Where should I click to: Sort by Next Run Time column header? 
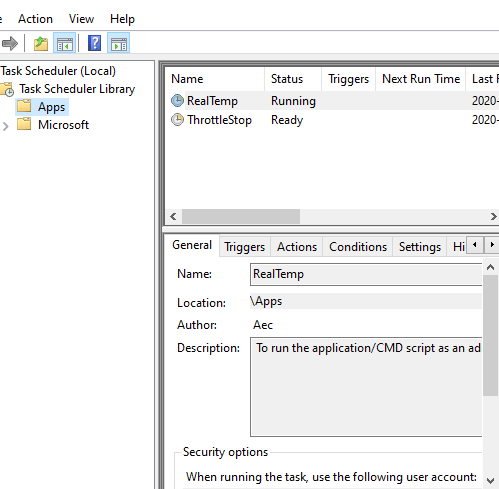pyautogui.click(x=420, y=79)
